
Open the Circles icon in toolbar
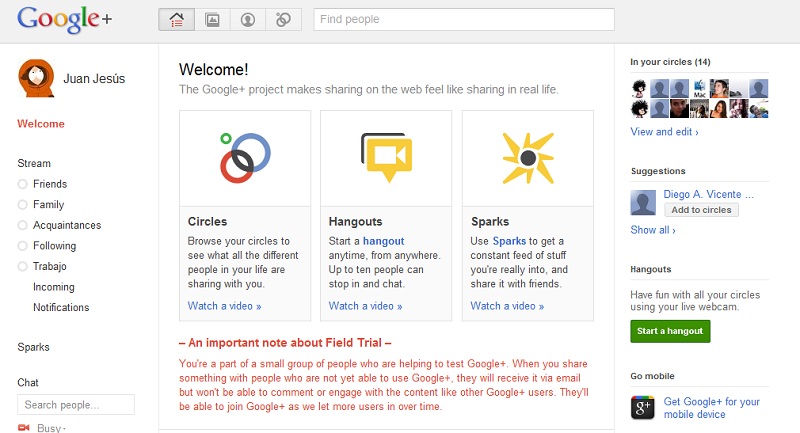283,20
